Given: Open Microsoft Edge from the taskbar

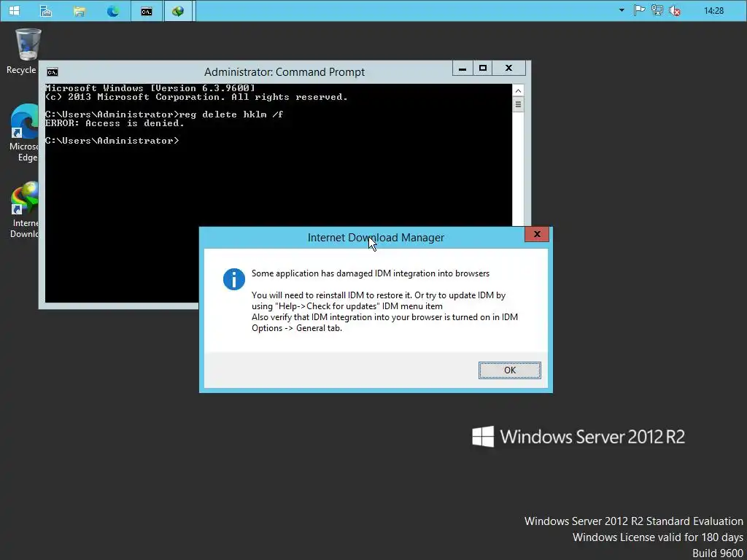Looking at the screenshot, I should [x=113, y=10].
